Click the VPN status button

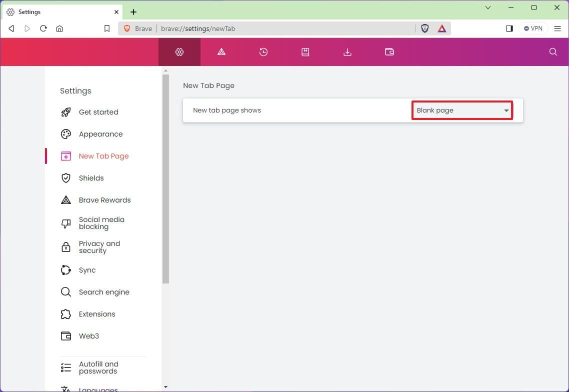coord(533,28)
